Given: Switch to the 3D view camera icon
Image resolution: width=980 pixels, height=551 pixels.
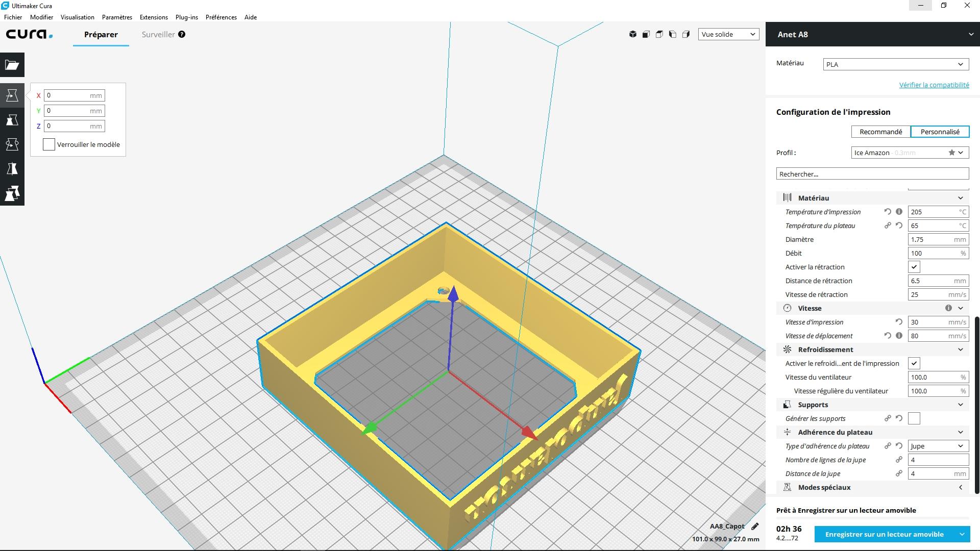Looking at the screenshot, I should pos(633,34).
